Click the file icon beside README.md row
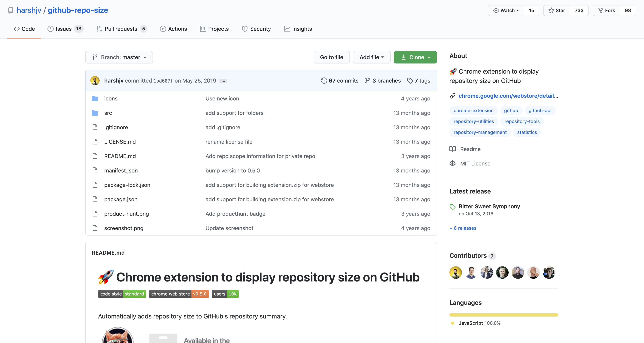The image size is (644, 343). point(95,156)
